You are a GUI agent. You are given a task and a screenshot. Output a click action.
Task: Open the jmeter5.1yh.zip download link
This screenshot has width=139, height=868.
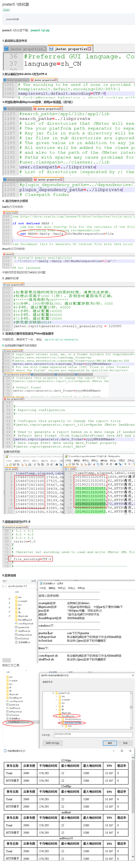pyautogui.click(x=40, y=30)
